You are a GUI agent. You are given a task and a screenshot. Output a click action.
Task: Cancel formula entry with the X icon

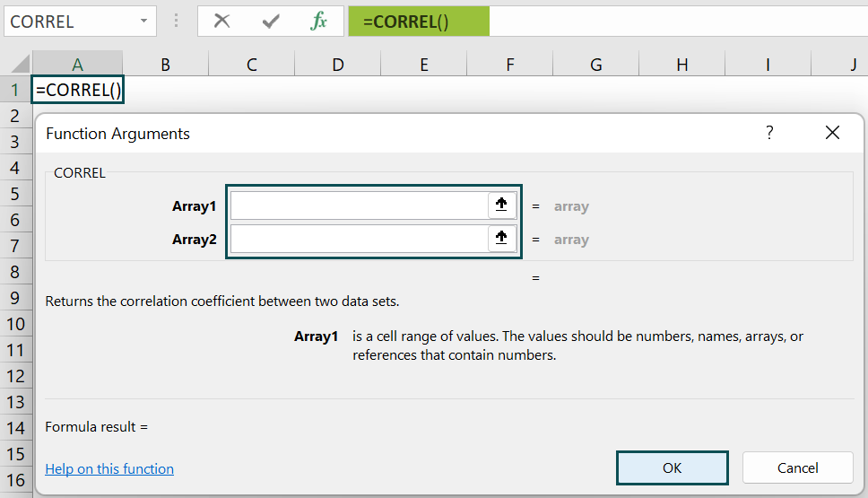pyautogui.click(x=222, y=21)
